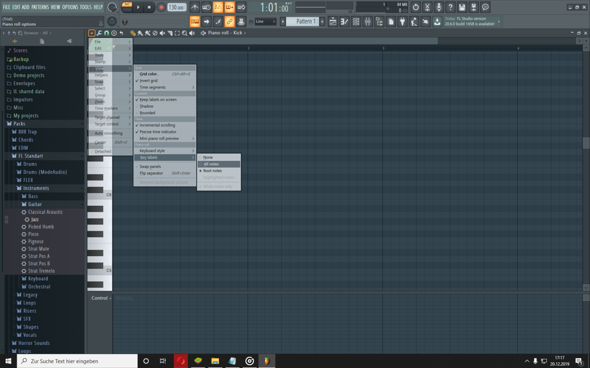
Task: Select All notes key labels option
Action: point(219,164)
